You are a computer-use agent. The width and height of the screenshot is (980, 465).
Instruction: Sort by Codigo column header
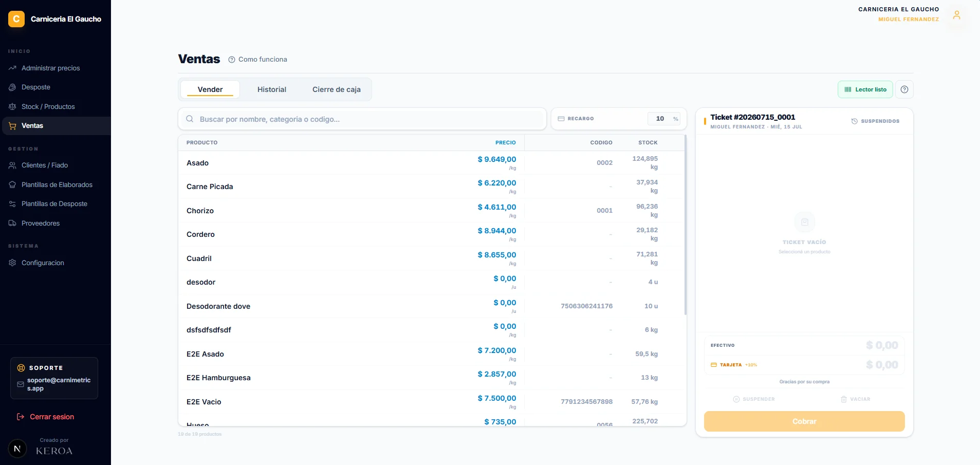[601, 143]
